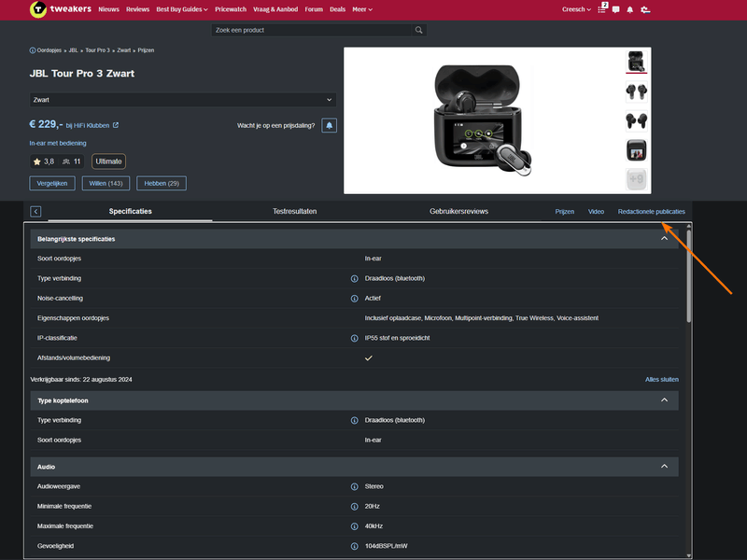Go to Pricewatch
Viewport: 747px width, 560px height.
(231, 9)
